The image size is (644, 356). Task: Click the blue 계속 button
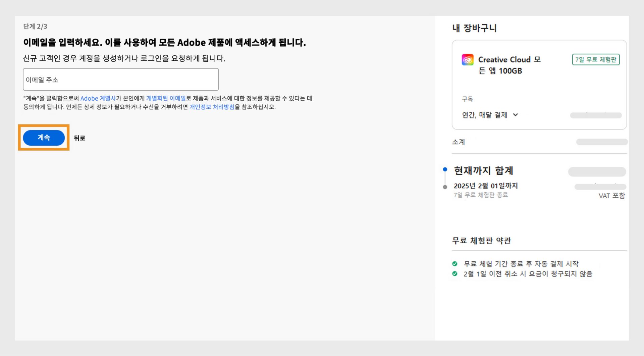point(44,138)
